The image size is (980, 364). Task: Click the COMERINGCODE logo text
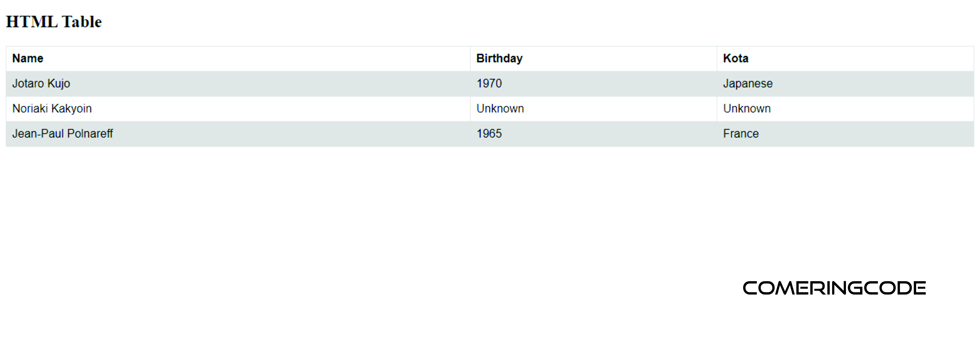[x=834, y=288]
